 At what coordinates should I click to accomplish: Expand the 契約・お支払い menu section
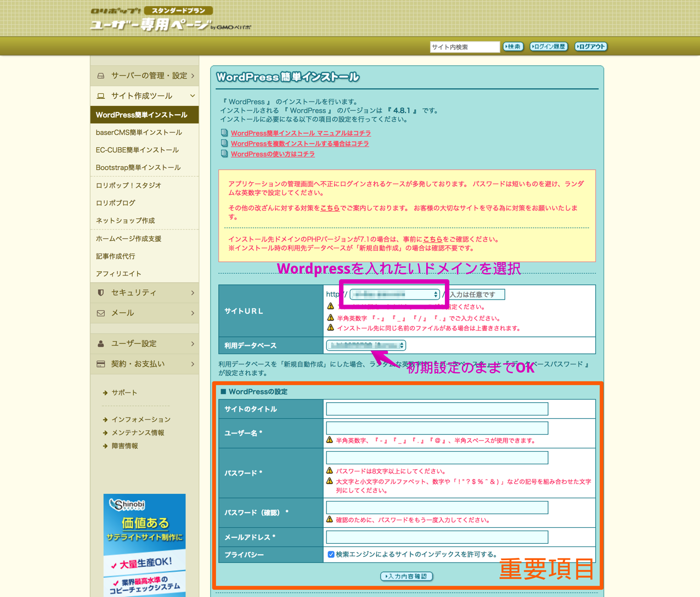[145, 364]
